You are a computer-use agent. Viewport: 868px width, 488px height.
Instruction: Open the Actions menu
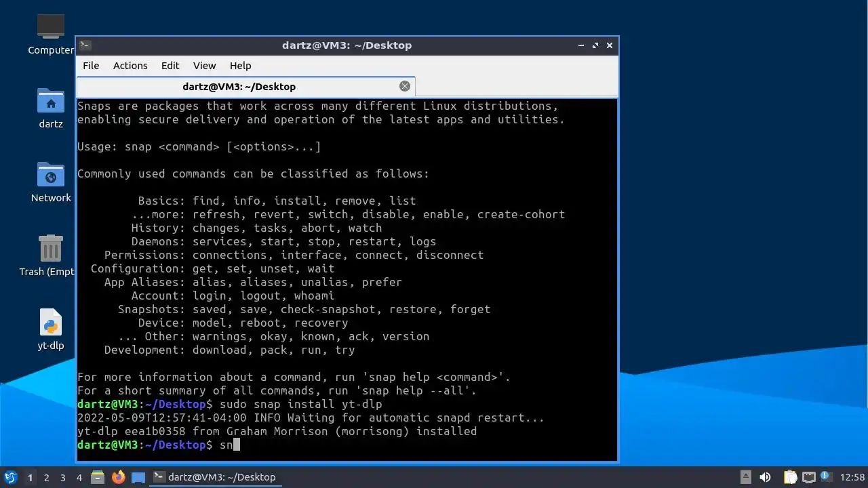130,66
